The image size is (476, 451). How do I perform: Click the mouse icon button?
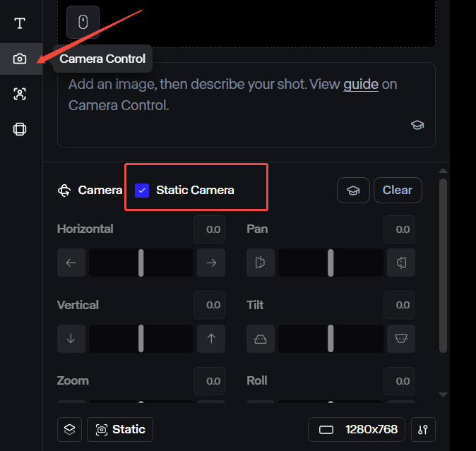83,22
